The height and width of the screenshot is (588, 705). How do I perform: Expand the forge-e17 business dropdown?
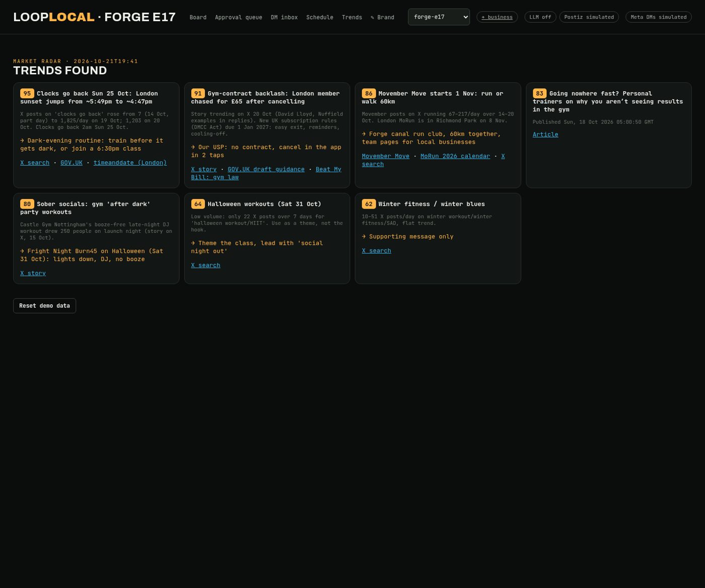pos(439,17)
